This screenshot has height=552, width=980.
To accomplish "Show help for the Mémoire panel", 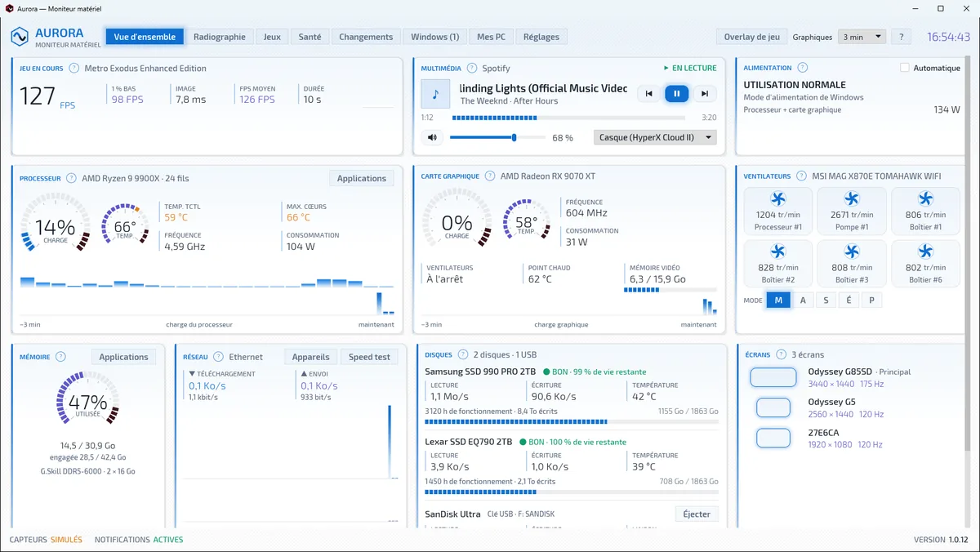I will [61, 357].
